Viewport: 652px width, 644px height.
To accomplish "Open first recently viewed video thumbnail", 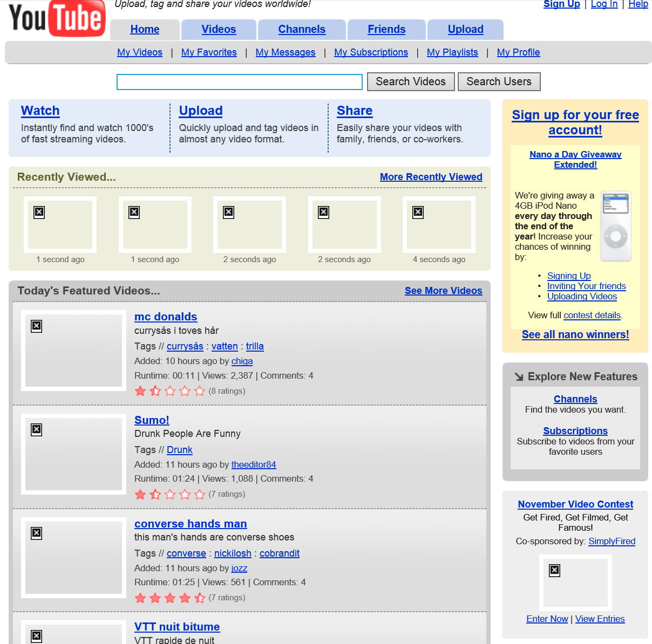I will (60, 224).
